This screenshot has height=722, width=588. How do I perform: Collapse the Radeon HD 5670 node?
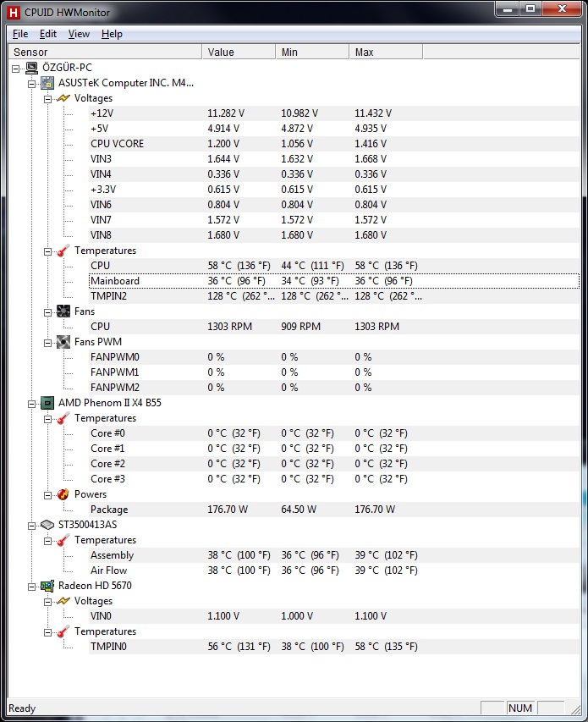[x=32, y=586]
